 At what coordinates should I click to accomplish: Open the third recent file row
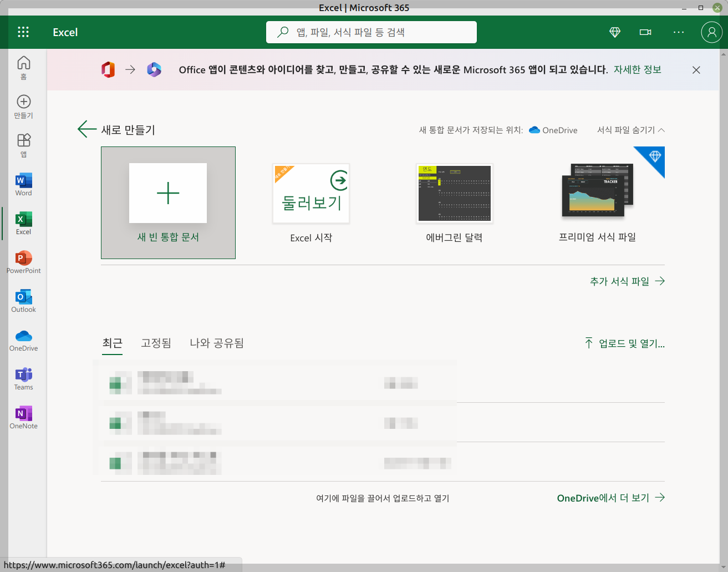click(383, 462)
